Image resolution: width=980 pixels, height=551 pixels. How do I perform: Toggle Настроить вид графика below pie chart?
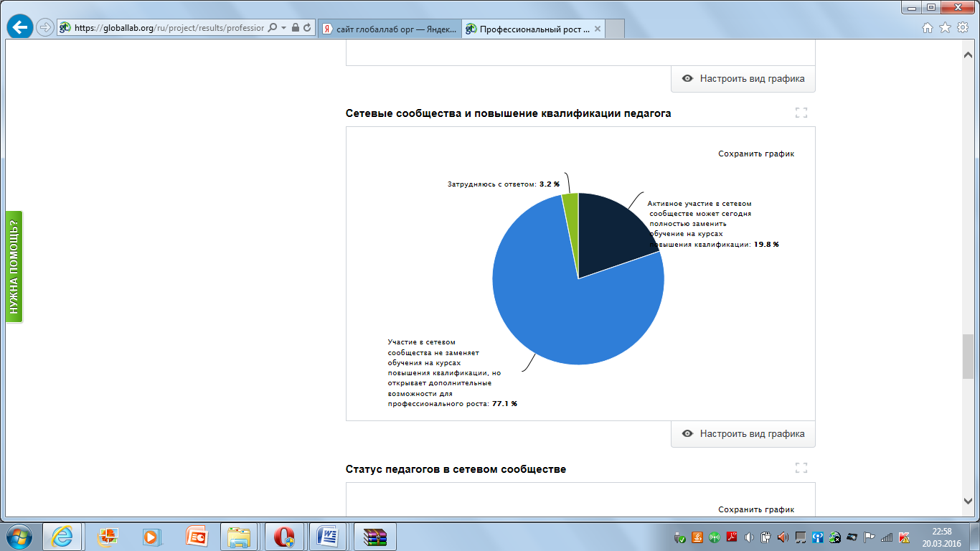743,434
